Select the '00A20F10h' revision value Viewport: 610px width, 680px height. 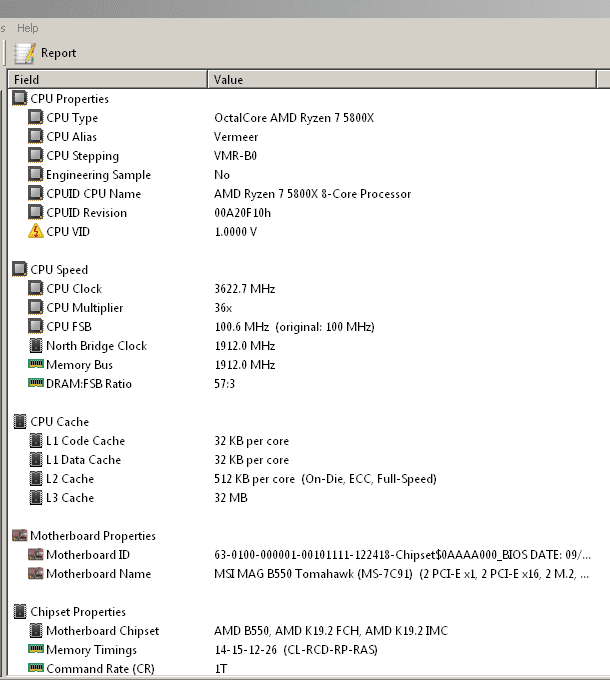[242, 213]
